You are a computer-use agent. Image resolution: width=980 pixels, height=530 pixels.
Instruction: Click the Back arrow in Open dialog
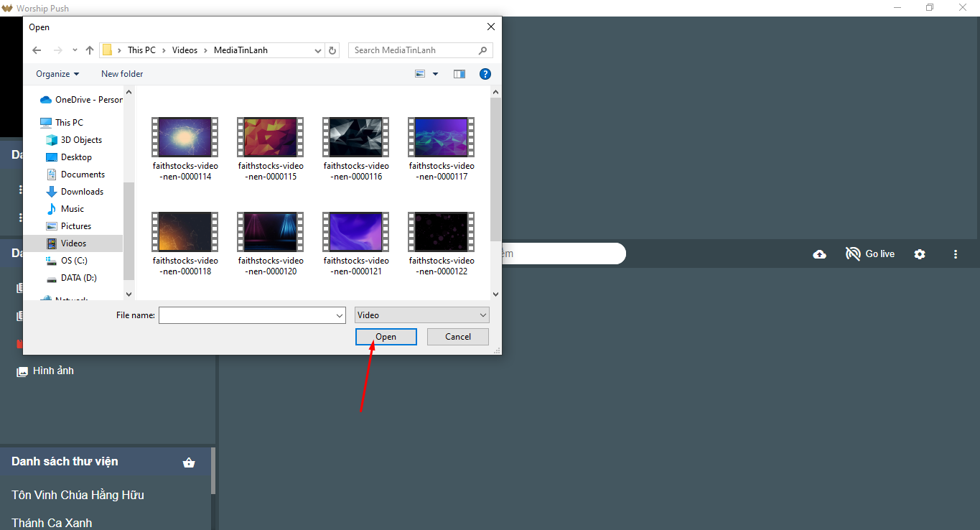coord(37,50)
